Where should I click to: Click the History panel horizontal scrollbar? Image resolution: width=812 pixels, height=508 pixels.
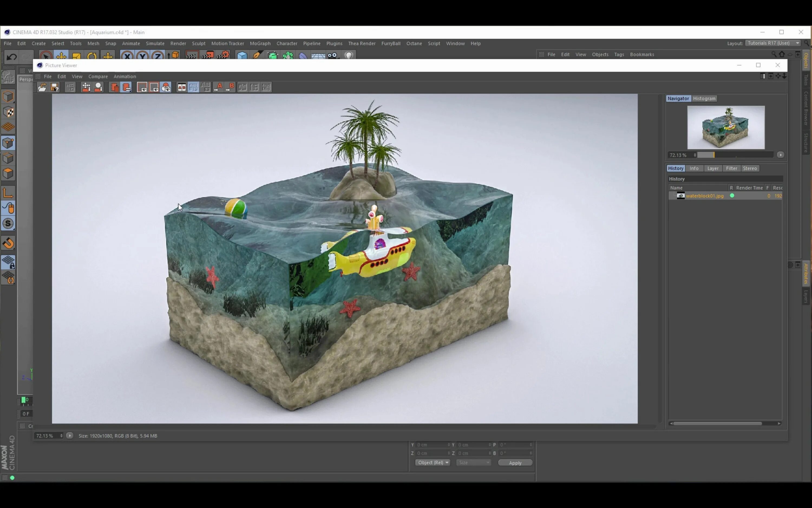[717, 423]
